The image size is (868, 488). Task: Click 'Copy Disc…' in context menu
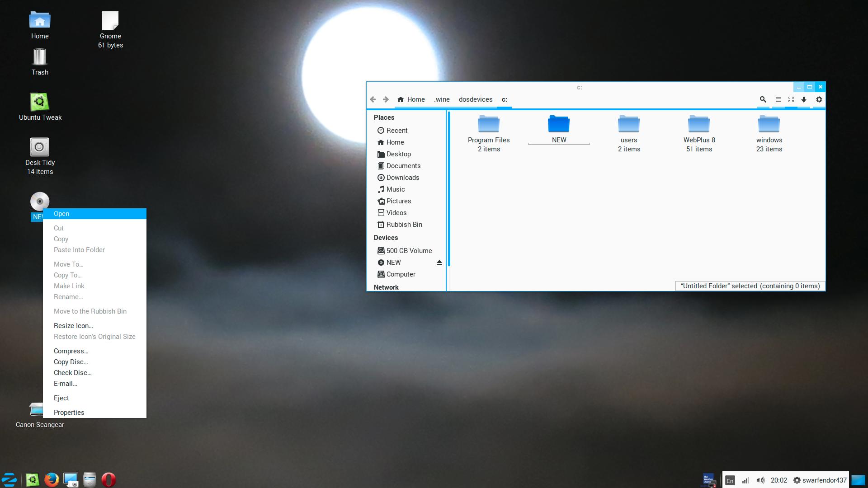point(71,362)
